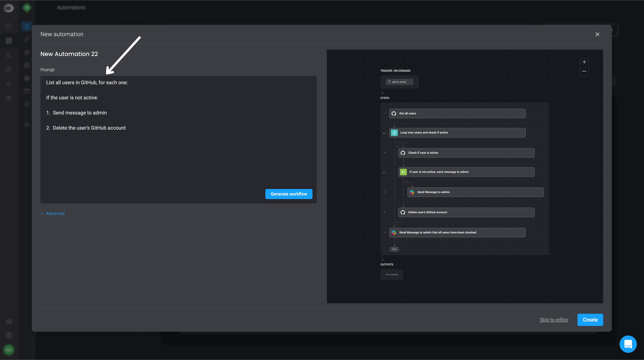644x360 pixels.
Task: Select the Get all users step
Action: tap(457, 113)
